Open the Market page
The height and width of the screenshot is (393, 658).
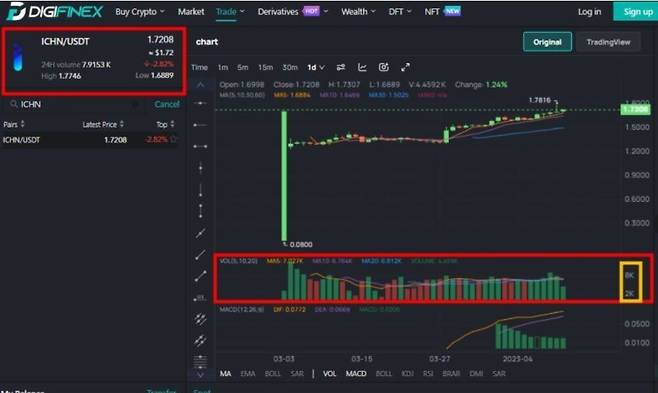(191, 12)
